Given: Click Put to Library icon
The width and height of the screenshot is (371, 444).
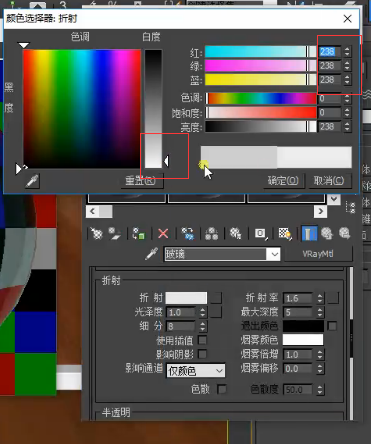Looking at the screenshot, I should click(x=236, y=233).
